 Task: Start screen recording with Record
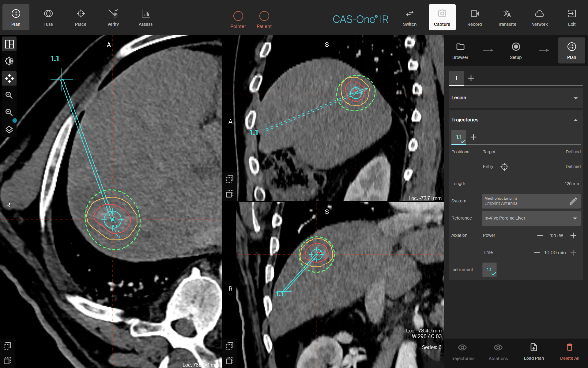pos(475,17)
